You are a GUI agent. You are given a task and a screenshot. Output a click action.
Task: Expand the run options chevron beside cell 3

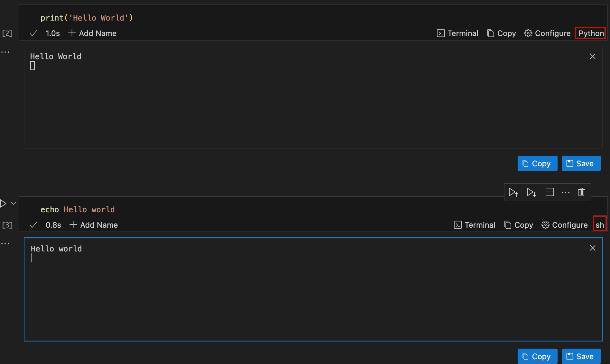(x=14, y=204)
